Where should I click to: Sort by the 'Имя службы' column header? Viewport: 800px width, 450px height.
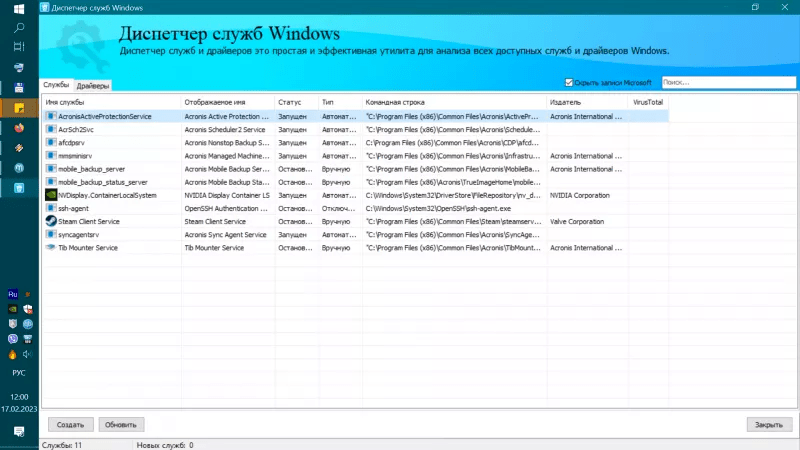[x=111, y=102]
